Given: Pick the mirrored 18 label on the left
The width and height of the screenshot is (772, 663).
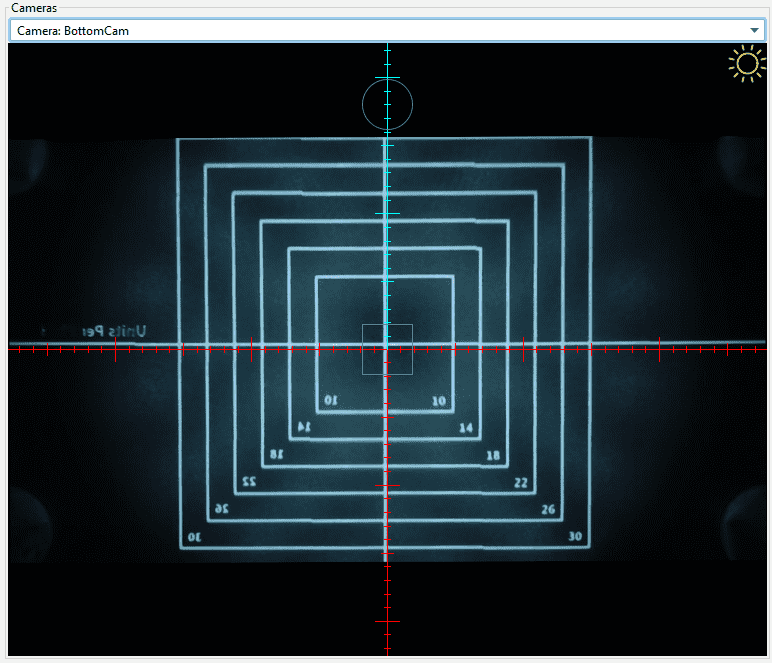Looking at the screenshot, I should (276, 455).
